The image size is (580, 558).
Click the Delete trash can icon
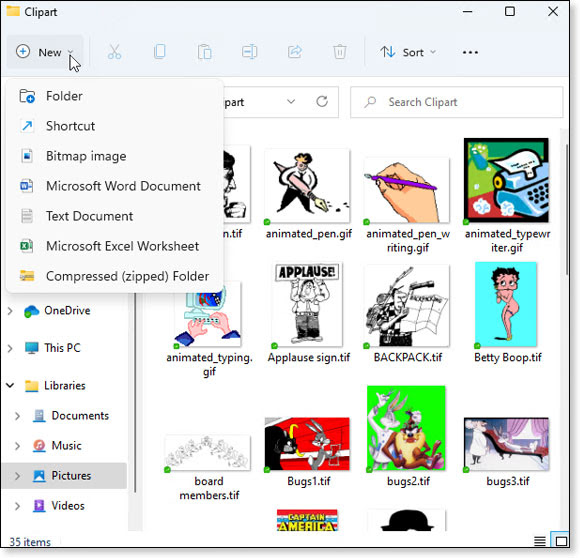pyautogui.click(x=340, y=52)
